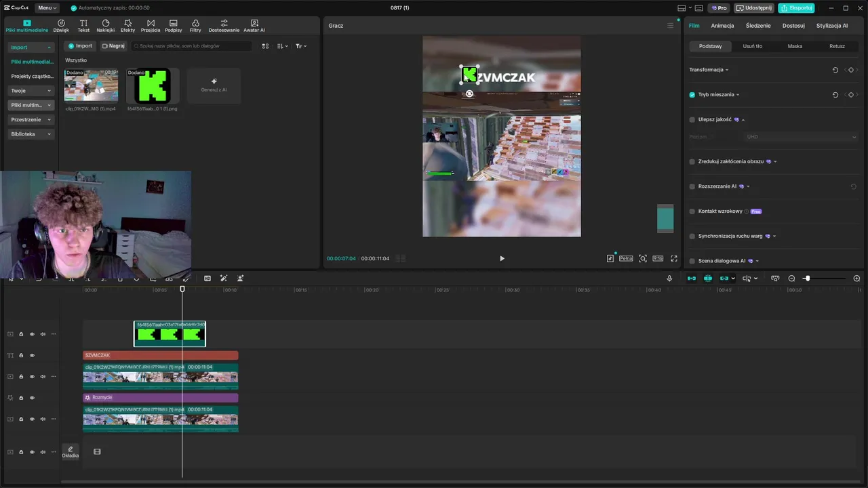Click the zoom out timeline icon
The height and width of the screenshot is (488, 868).
pos(791,279)
